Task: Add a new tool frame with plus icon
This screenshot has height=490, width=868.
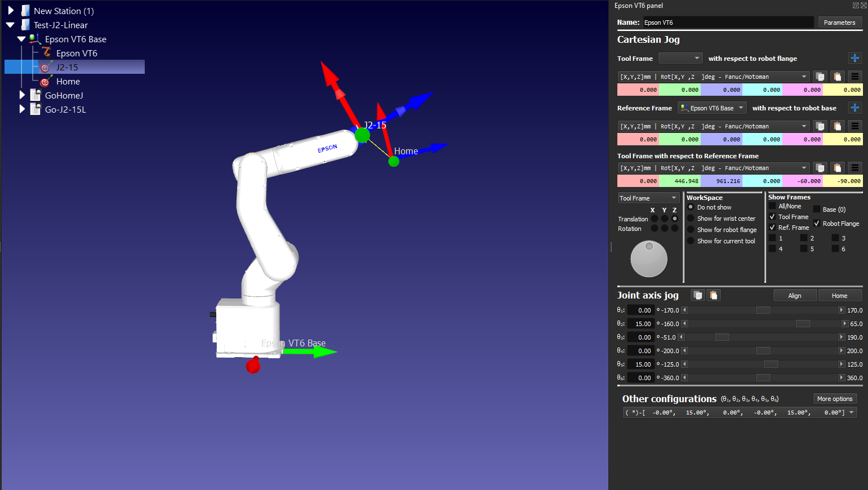Action: click(854, 58)
